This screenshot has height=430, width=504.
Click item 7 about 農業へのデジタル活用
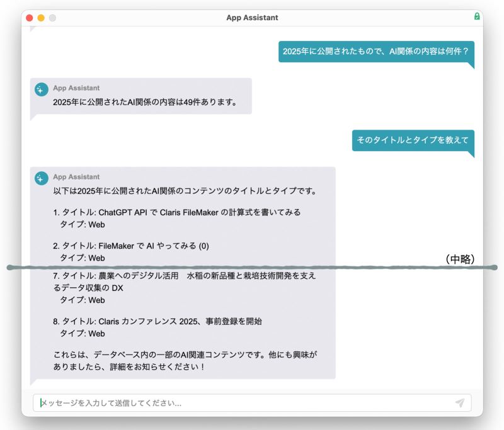pos(185,282)
